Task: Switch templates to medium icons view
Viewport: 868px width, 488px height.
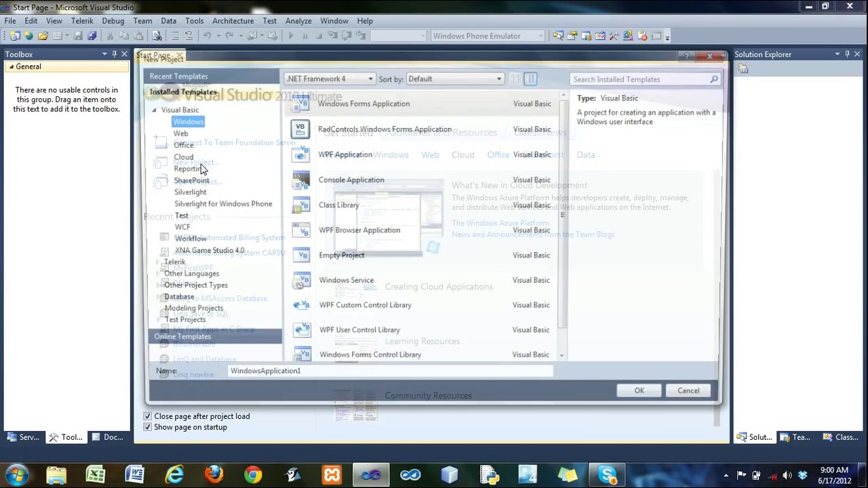Action: (x=530, y=79)
